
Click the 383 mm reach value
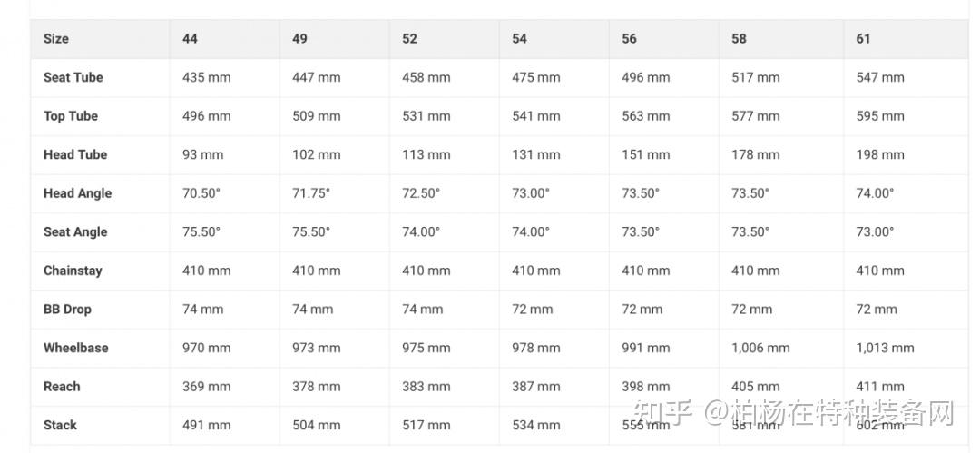click(x=426, y=386)
